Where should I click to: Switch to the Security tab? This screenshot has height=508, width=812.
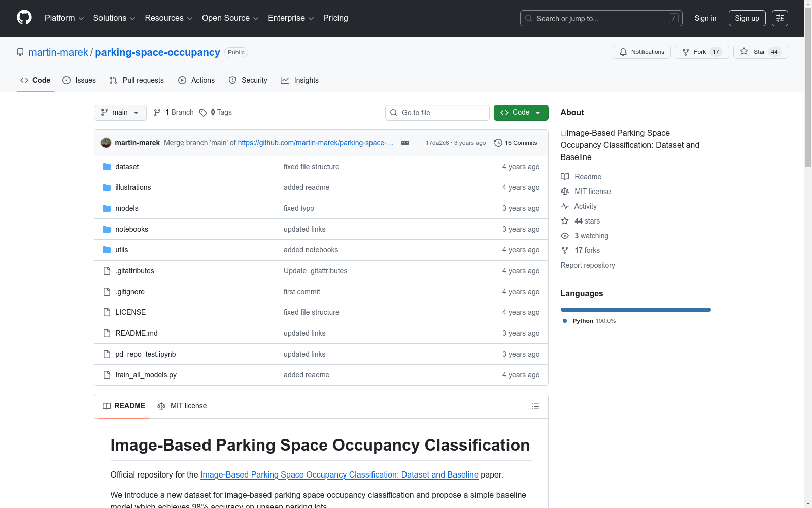coord(248,80)
